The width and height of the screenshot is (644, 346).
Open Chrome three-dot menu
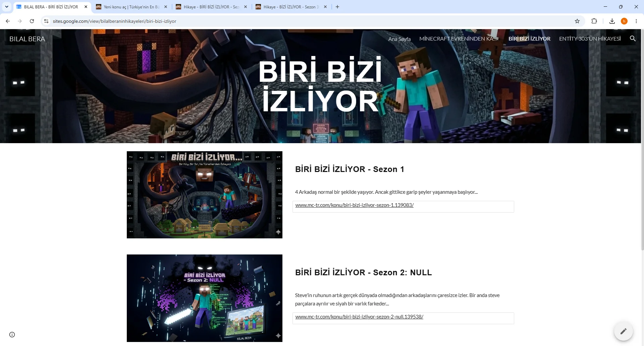pyautogui.click(x=636, y=21)
